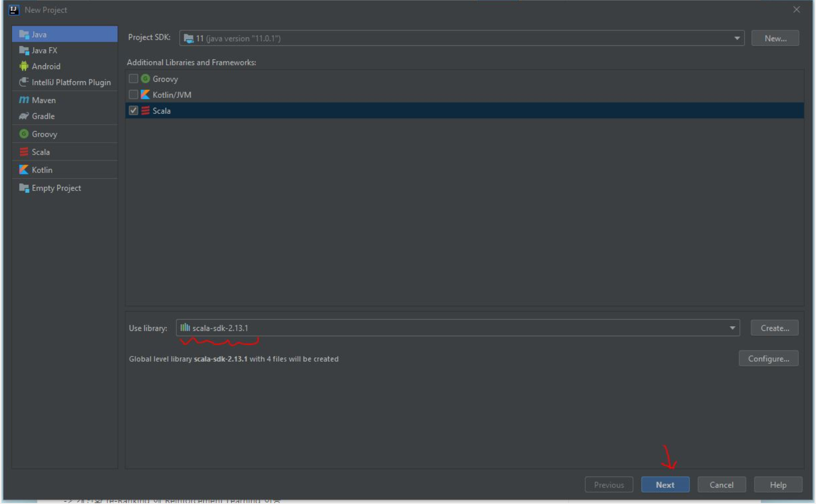Screen dimensions: 816x504
Task: Click the IntelliJ Platform Plugin icon
Action: click(x=24, y=82)
